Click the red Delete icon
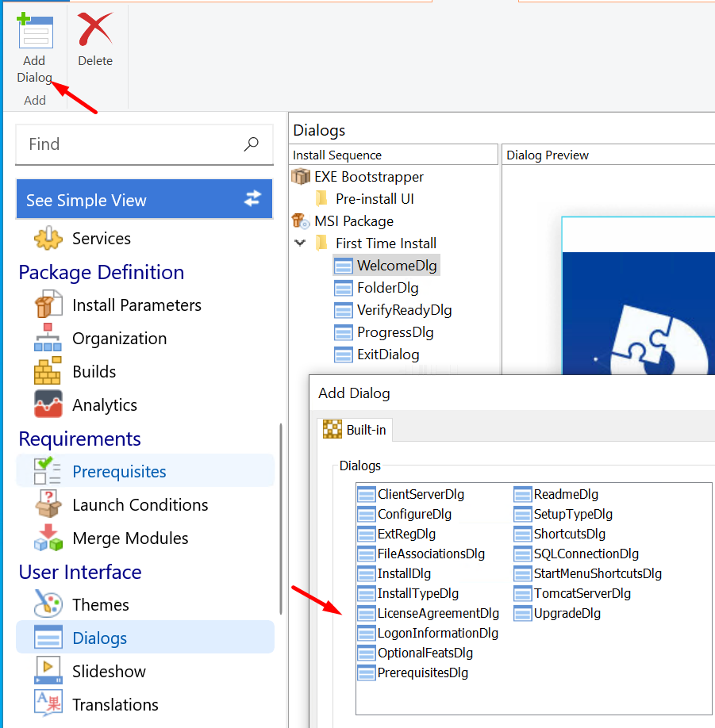 pyautogui.click(x=95, y=32)
